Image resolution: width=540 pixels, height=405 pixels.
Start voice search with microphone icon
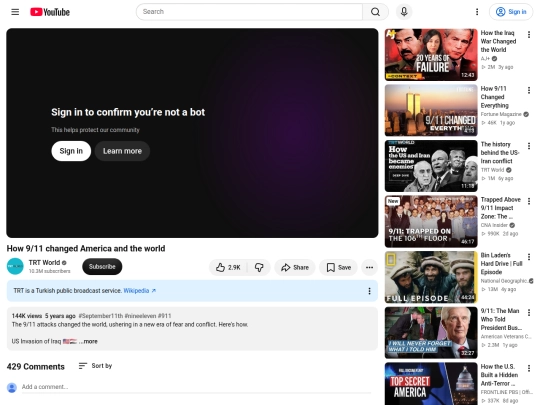tap(404, 12)
